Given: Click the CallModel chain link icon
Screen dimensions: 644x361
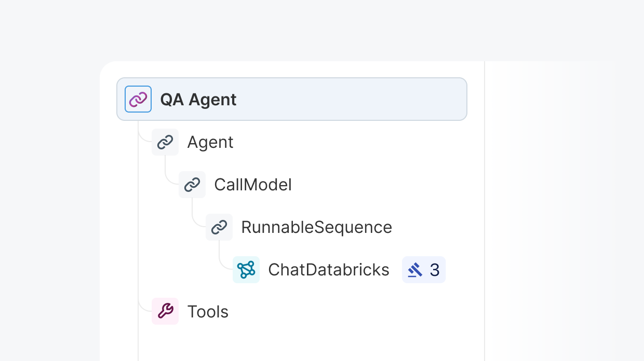Looking at the screenshot, I should coord(192,185).
